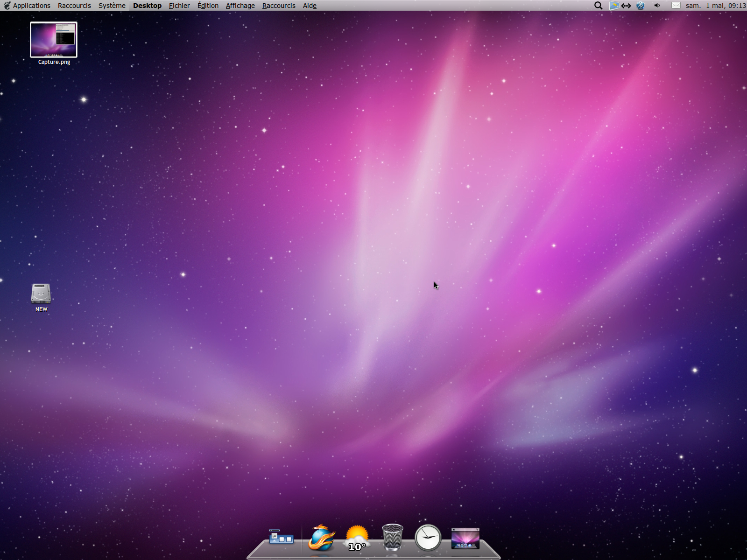Click the Aide menu

(x=310, y=6)
